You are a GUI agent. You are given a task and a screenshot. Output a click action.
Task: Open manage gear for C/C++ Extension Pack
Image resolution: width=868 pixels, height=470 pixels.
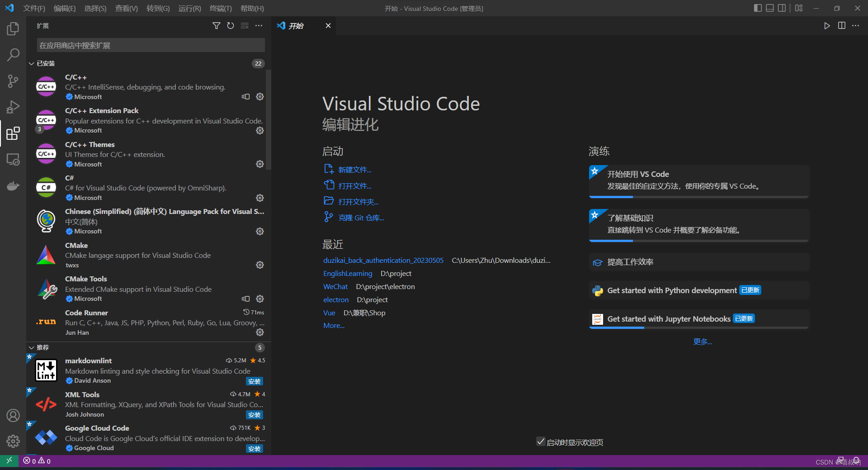tap(260, 131)
